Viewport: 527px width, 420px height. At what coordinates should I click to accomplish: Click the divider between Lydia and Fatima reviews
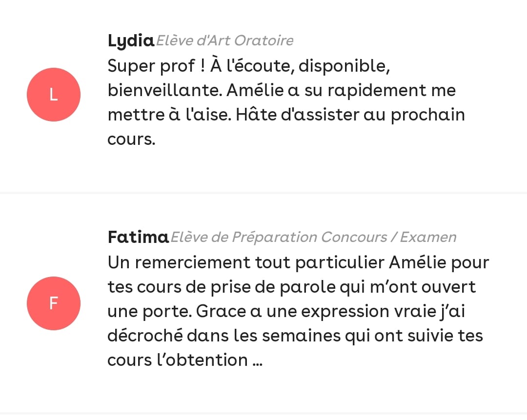pyautogui.click(x=263, y=193)
